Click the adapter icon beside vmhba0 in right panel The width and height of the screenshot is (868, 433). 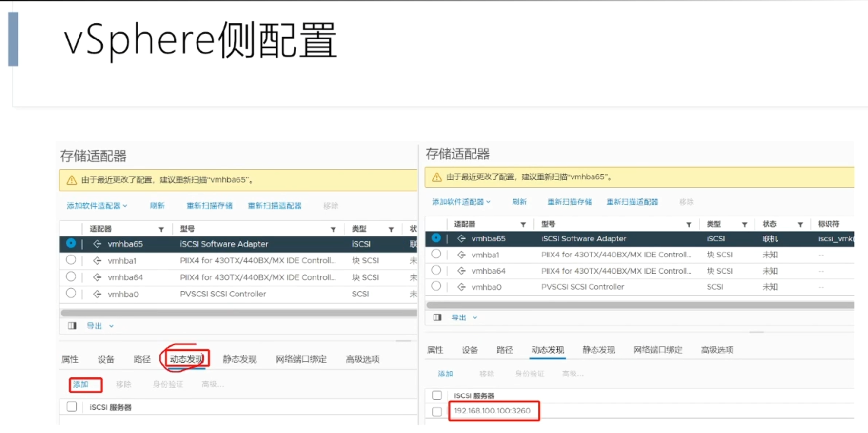461,287
